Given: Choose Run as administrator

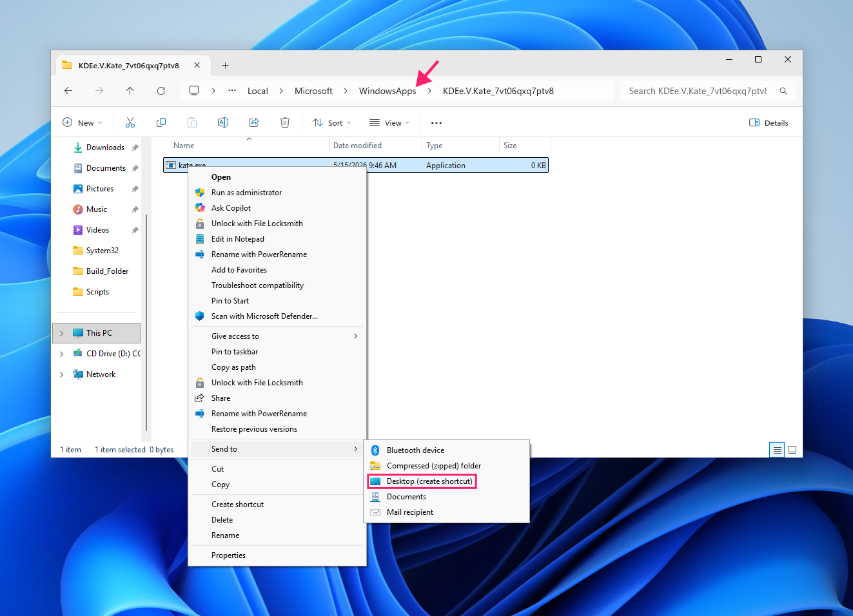Looking at the screenshot, I should click(x=277, y=193).
